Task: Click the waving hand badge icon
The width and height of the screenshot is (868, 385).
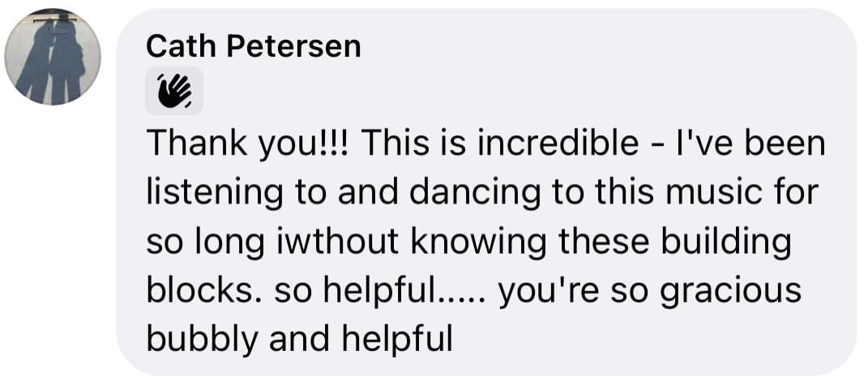Action: 173,91
